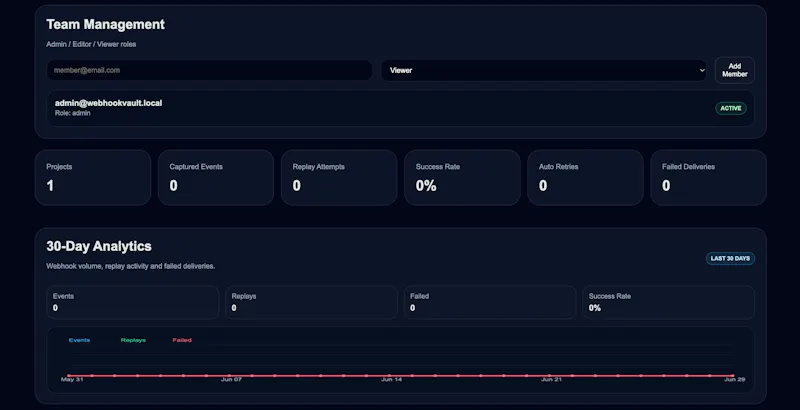Image resolution: width=800 pixels, height=410 pixels.
Task: Click the Jun 07 chart axis label
Action: pos(231,379)
